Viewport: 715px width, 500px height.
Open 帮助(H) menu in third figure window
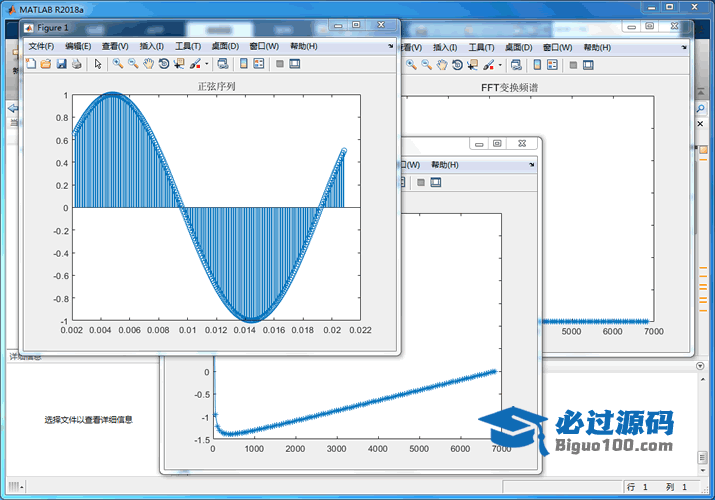coord(445,165)
